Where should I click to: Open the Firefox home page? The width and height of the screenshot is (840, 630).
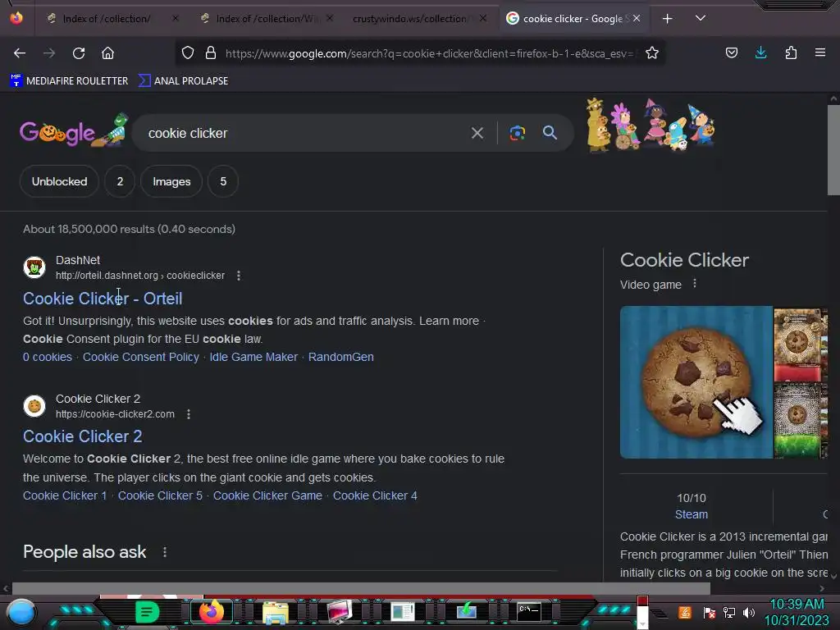[x=107, y=53]
